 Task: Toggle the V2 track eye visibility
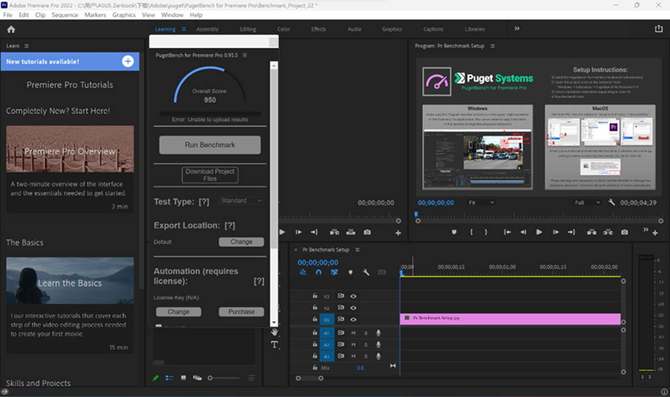tap(353, 308)
